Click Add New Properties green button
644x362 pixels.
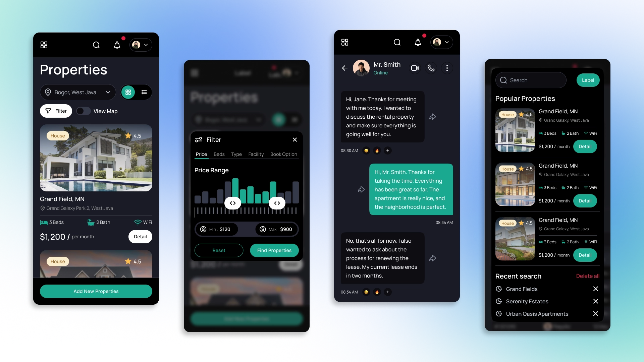pos(96,291)
